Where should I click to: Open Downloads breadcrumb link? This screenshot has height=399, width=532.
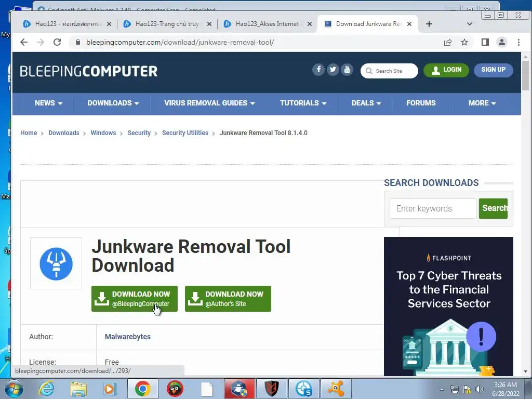point(64,133)
